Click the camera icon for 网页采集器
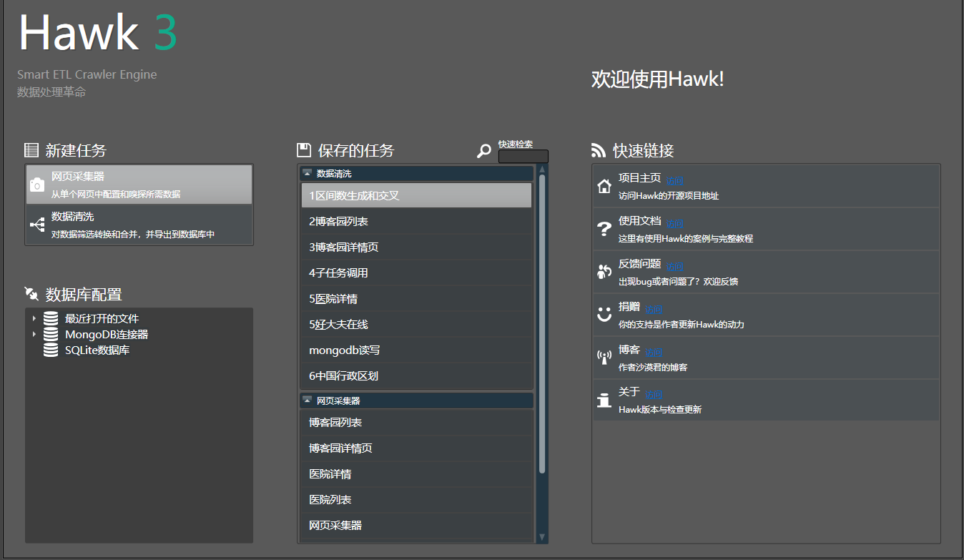The height and width of the screenshot is (560, 964). 37,185
